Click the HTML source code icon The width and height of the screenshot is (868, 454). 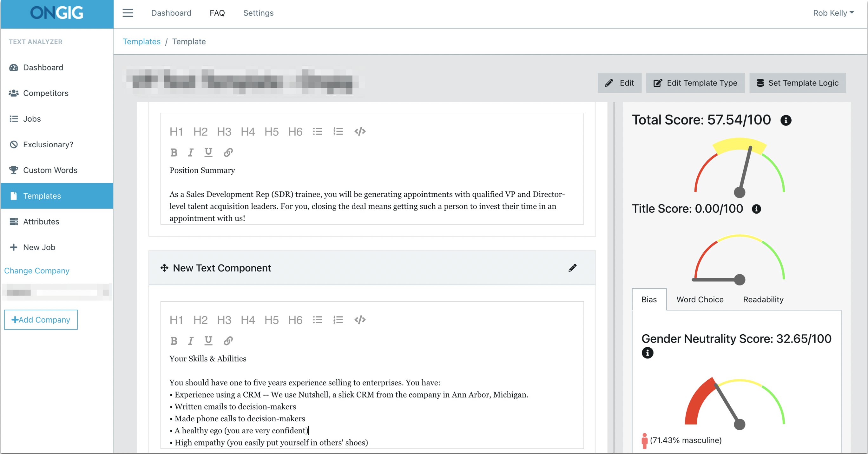point(360,132)
